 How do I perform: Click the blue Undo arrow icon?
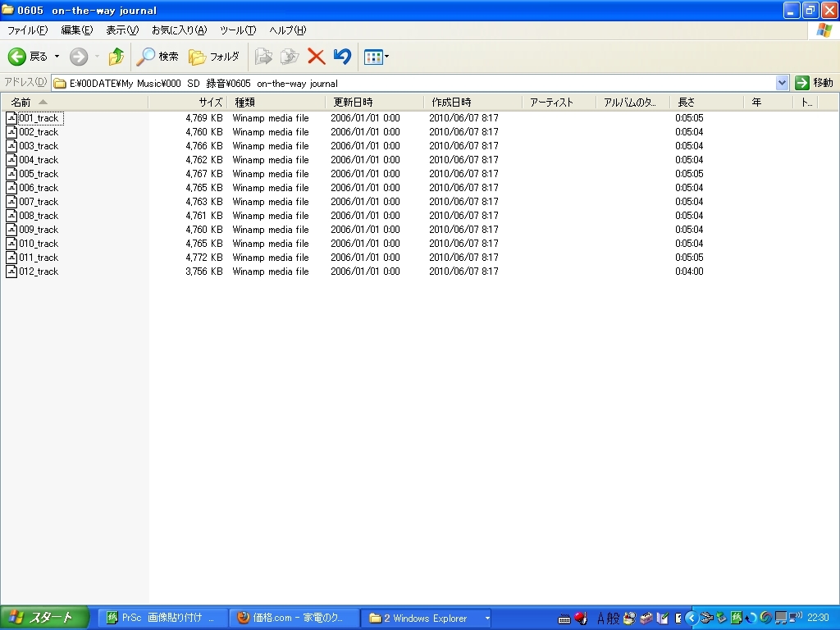[343, 57]
